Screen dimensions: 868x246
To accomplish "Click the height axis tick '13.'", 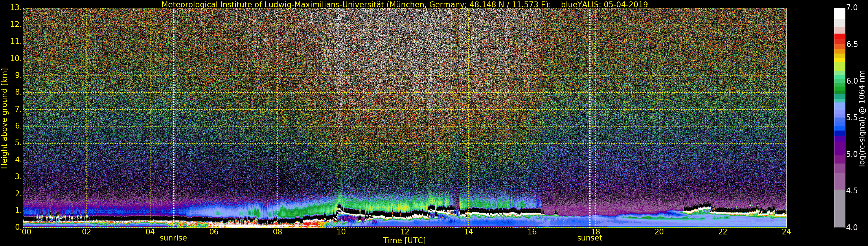I will [x=16, y=8].
